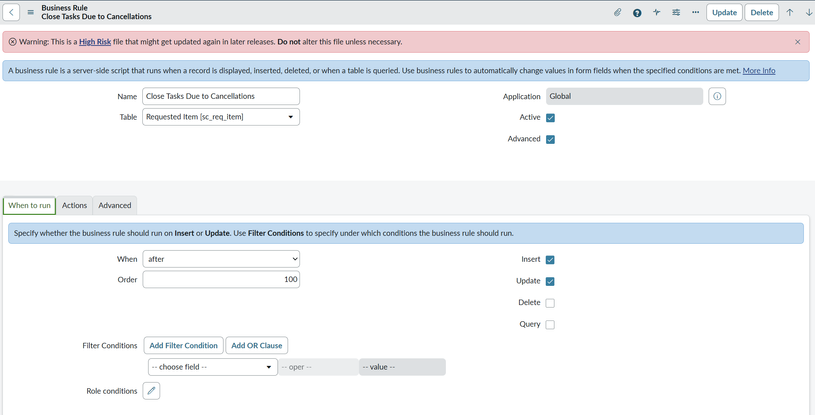This screenshot has height=415, width=815.
Task: Open the more options ellipsis
Action: click(x=695, y=13)
